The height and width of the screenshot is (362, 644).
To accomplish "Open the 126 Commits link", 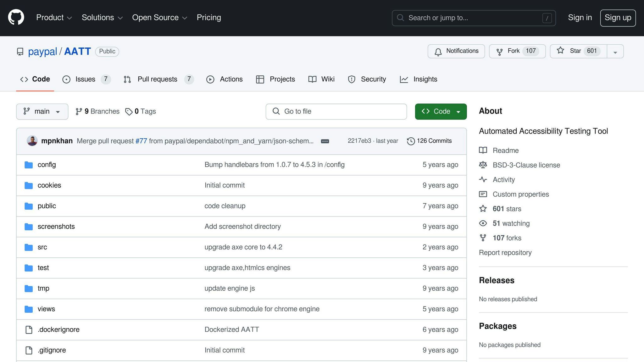I will 430,141.
